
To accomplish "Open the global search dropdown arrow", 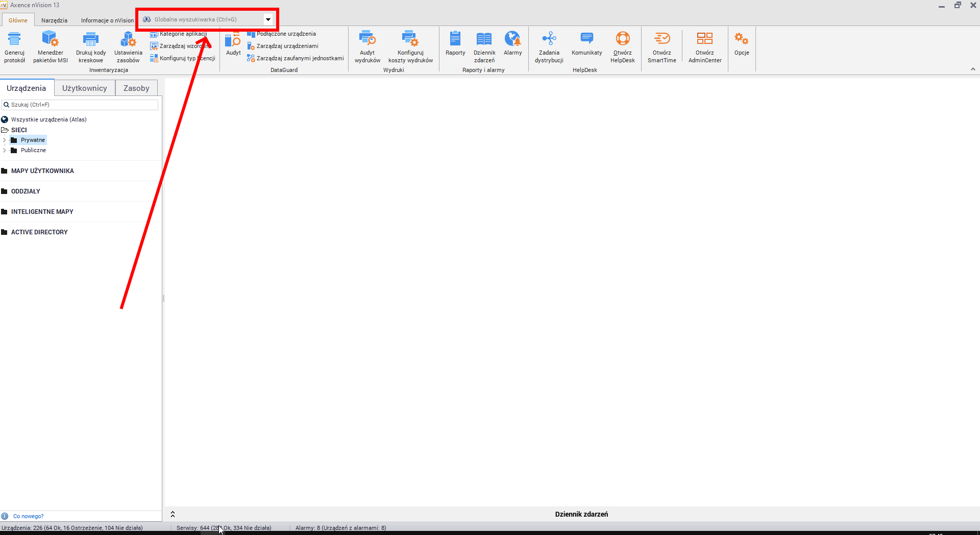I will (x=268, y=19).
